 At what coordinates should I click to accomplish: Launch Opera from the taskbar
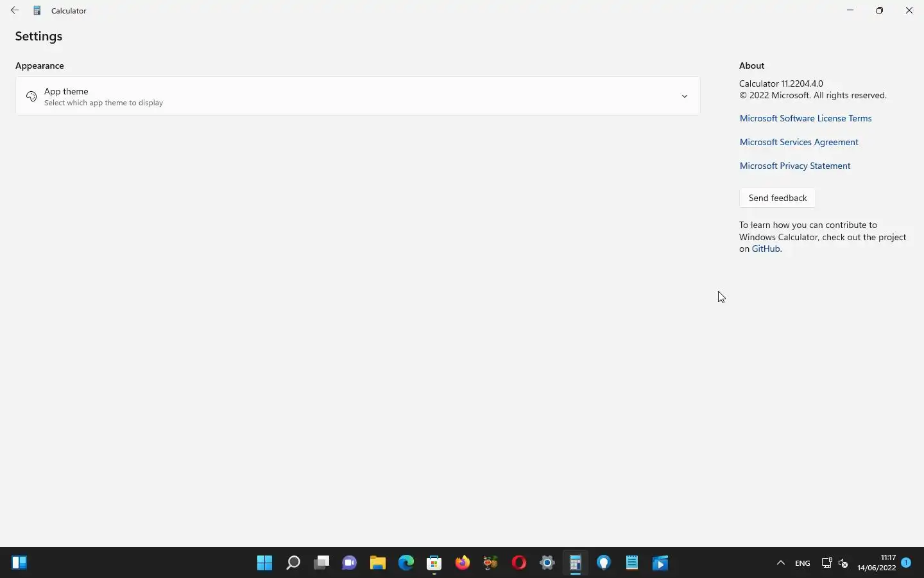(x=519, y=563)
